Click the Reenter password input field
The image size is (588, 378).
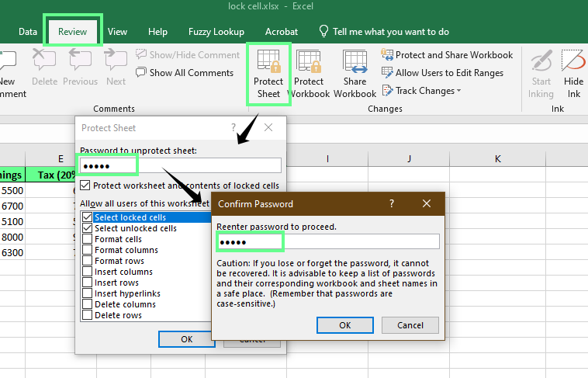tap(327, 242)
